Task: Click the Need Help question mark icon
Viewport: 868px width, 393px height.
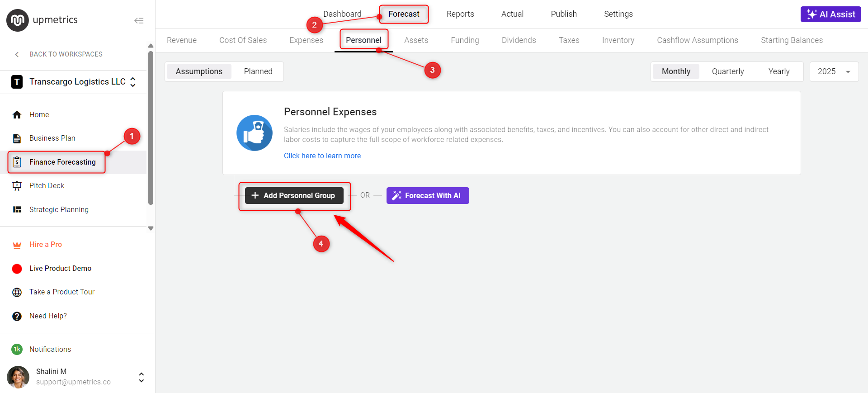Action: (17, 316)
